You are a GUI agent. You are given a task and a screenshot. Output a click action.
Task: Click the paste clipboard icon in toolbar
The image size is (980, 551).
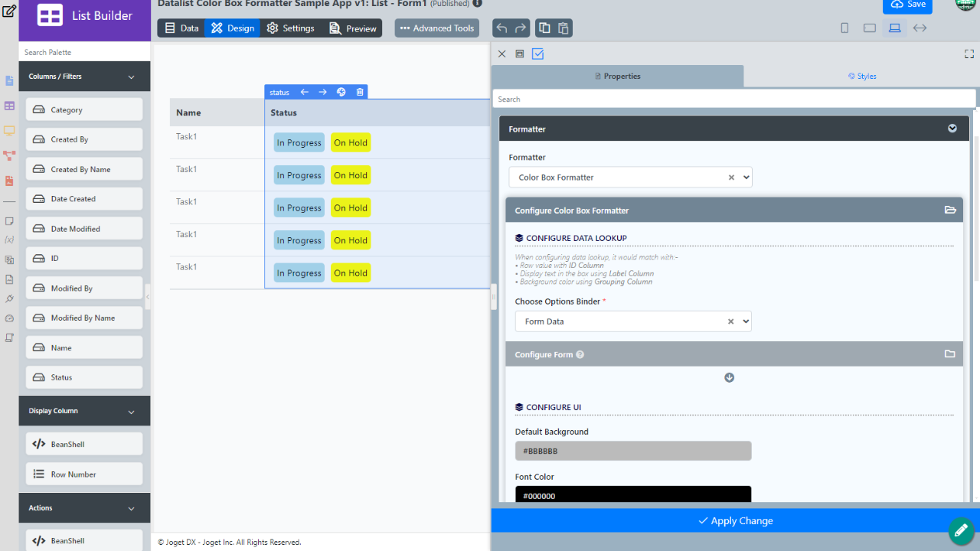point(563,28)
